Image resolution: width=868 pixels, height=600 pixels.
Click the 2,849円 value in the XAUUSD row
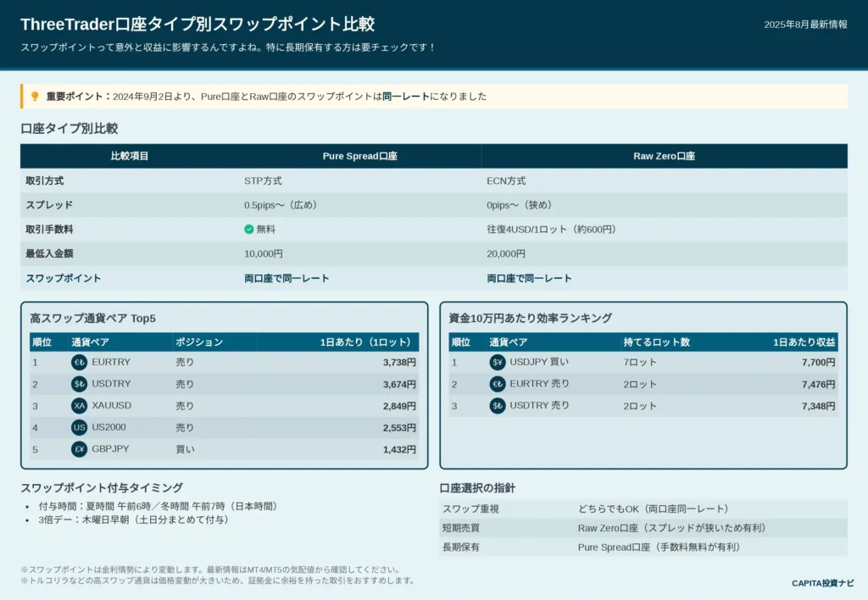tap(399, 406)
